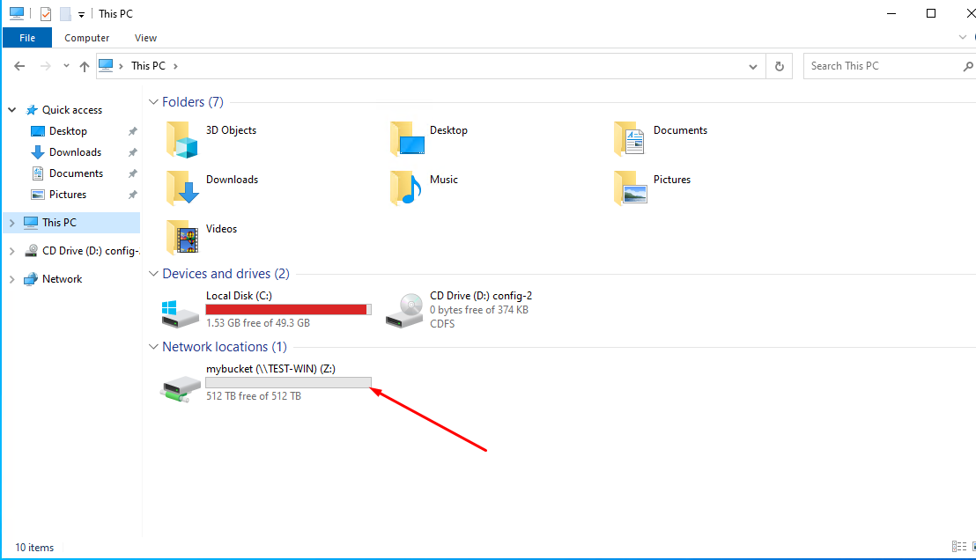Collapse the Devices and drives section

point(153,273)
